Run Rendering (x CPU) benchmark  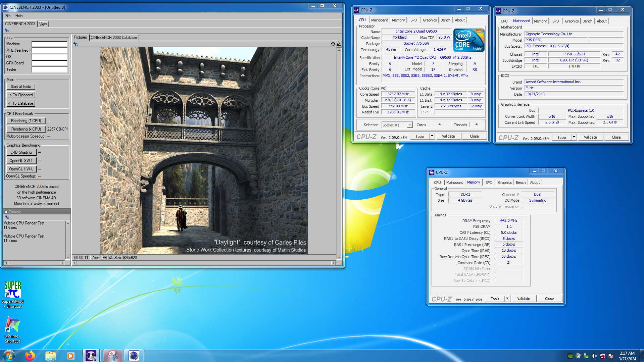[26, 129]
